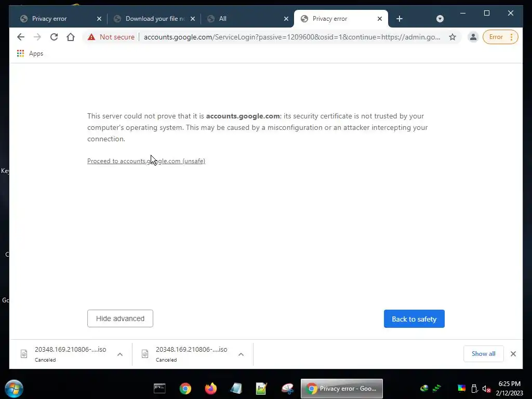Expand options chevron for second iso download
The height and width of the screenshot is (399, 532).
(241, 354)
